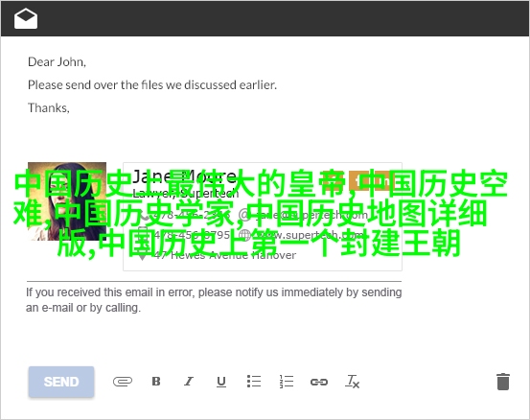Click the Facebook icon in signature
The height and width of the screenshot is (420, 530).
[x=358, y=181]
